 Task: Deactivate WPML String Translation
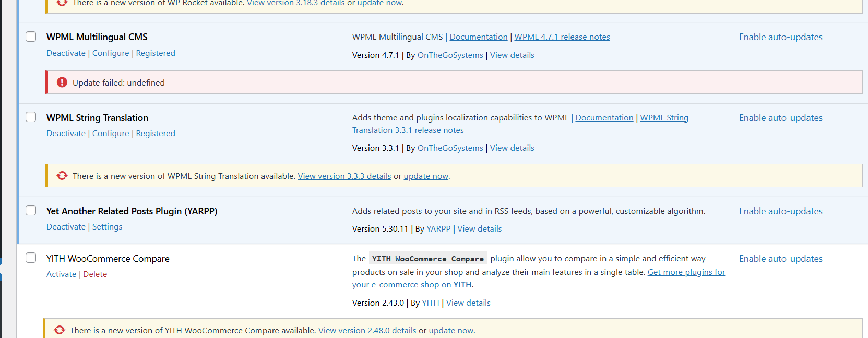(66, 134)
